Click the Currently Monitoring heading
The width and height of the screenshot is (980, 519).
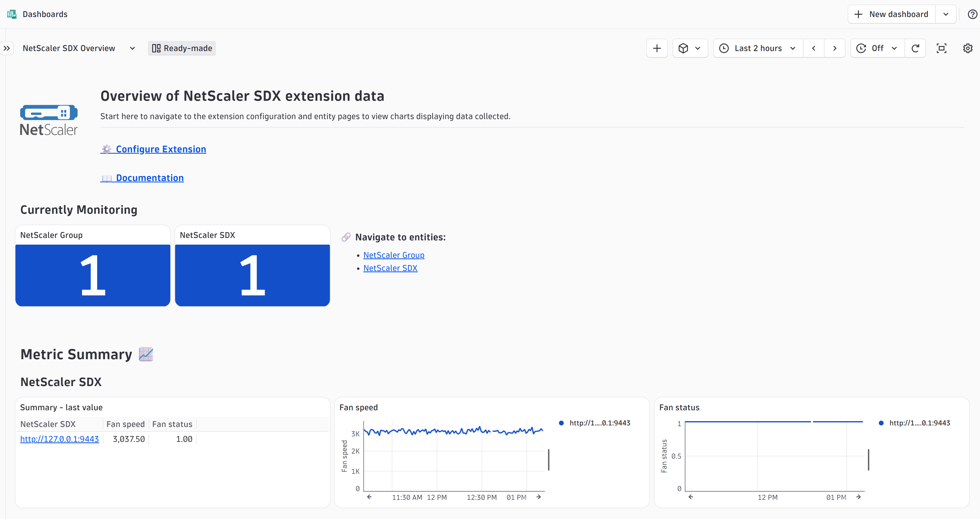(79, 210)
